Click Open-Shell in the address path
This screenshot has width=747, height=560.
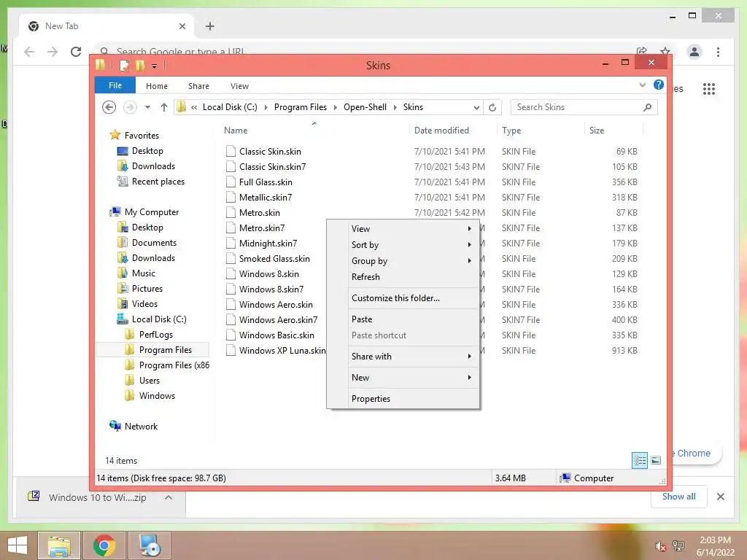coord(365,107)
